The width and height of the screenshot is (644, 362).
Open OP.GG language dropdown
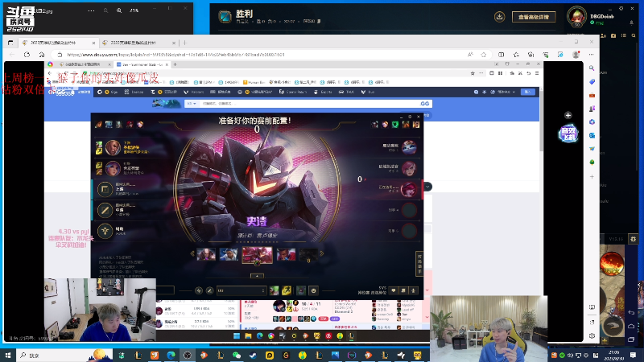(506, 92)
